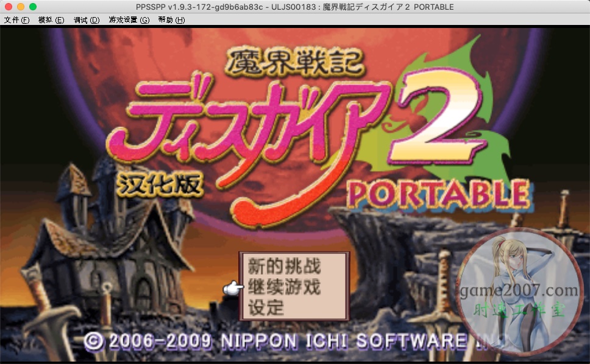Close the PPSSPP window with red button

[9, 7]
